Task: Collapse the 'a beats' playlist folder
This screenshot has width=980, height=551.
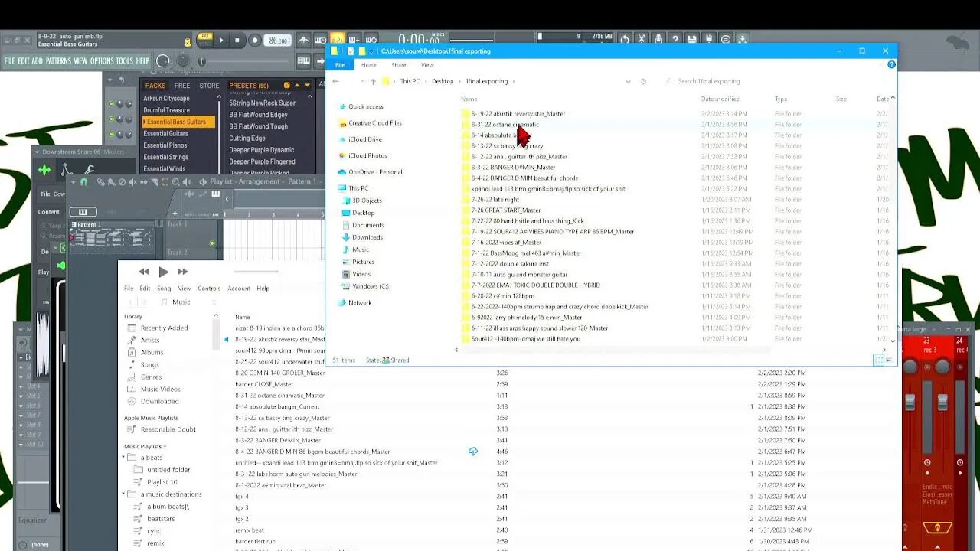Action: (122, 458)
